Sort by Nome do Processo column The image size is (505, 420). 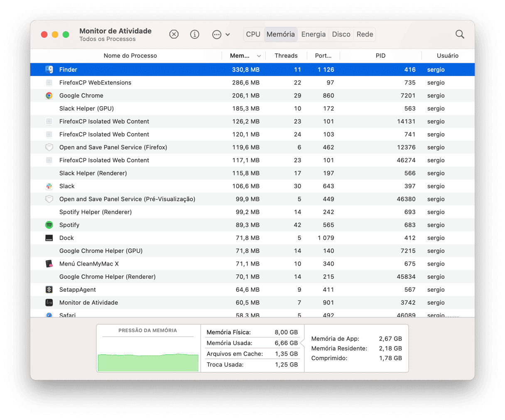(130, 56)
